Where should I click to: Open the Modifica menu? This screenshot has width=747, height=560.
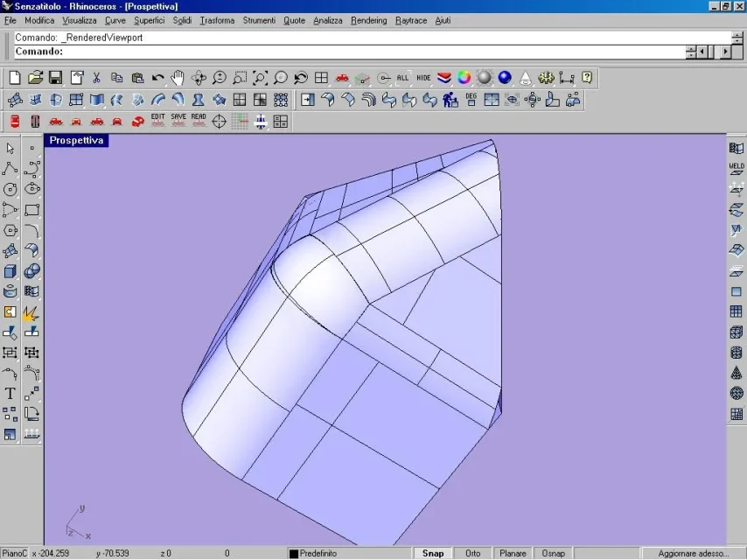coord(39,20)
